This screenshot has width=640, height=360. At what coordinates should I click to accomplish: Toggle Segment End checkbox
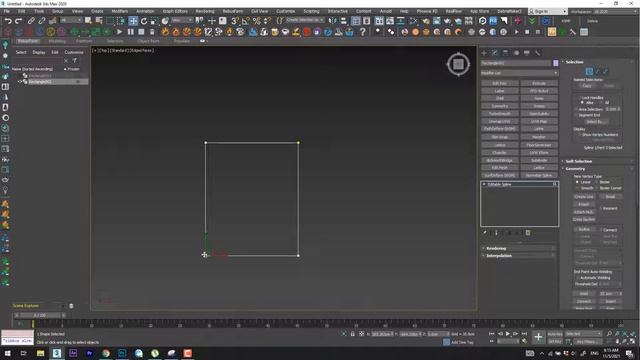(577, 115)
